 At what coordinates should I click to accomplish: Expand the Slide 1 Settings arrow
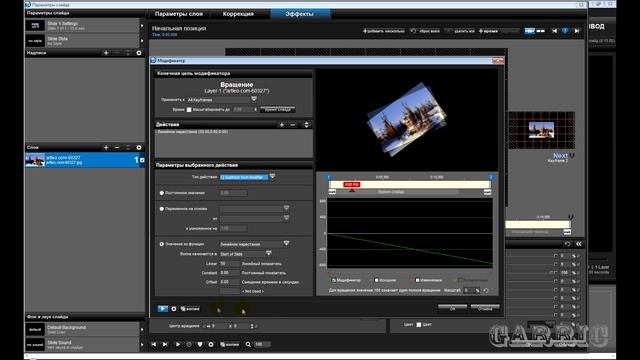click(142, 26)
